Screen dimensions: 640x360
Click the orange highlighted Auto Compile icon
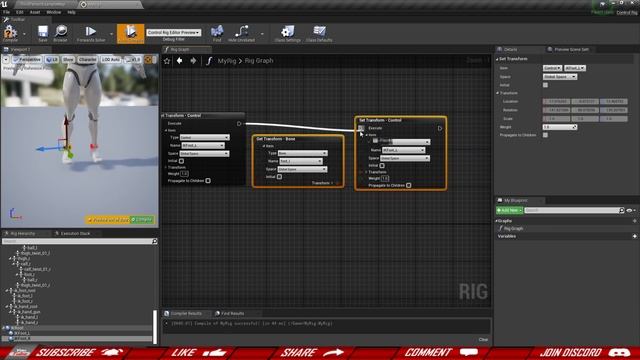tap(130, 33)
